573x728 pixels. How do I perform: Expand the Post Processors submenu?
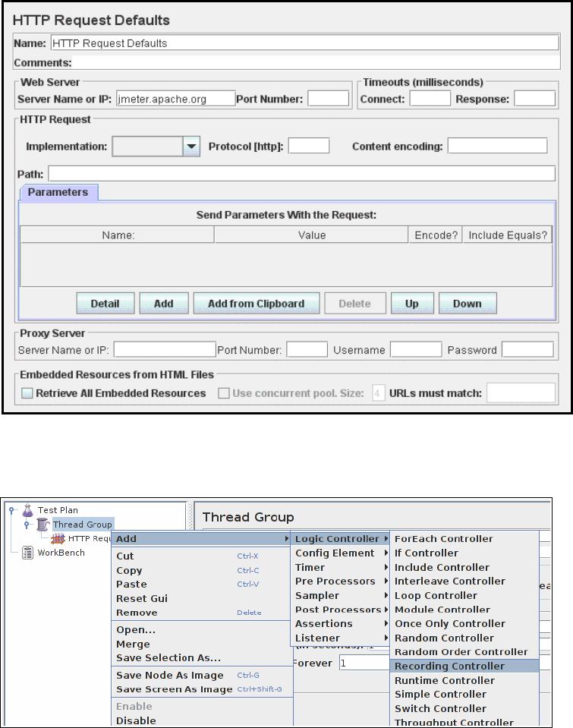tap(342, 610)
